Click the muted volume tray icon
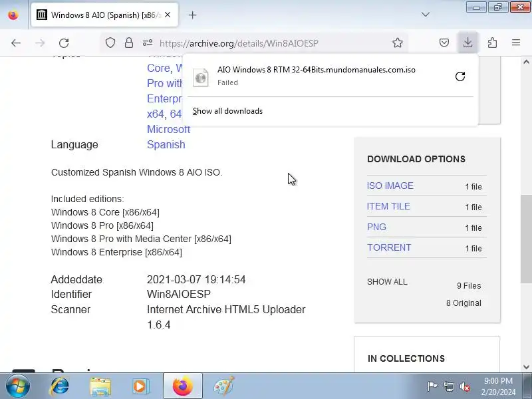 (x=464, y=386)
